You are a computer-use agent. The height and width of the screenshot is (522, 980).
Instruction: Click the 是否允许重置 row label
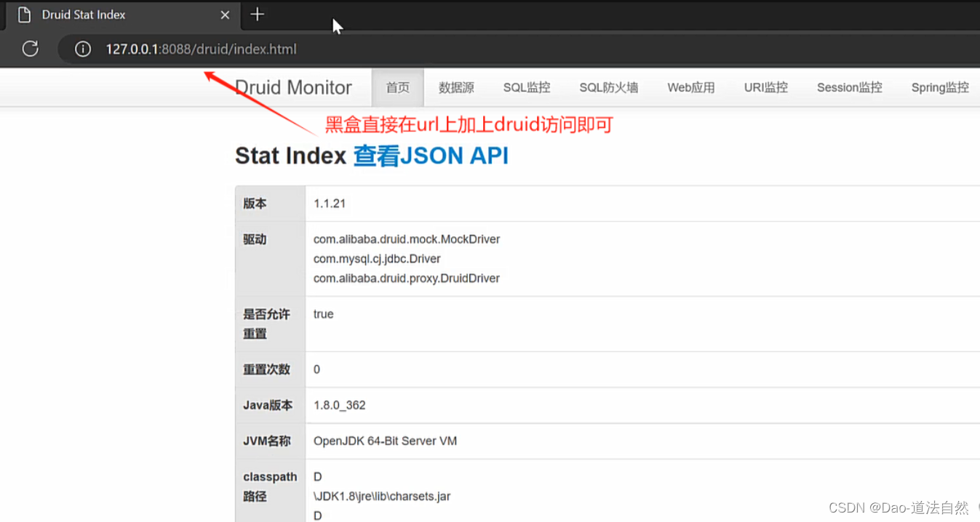click(266, 324)
